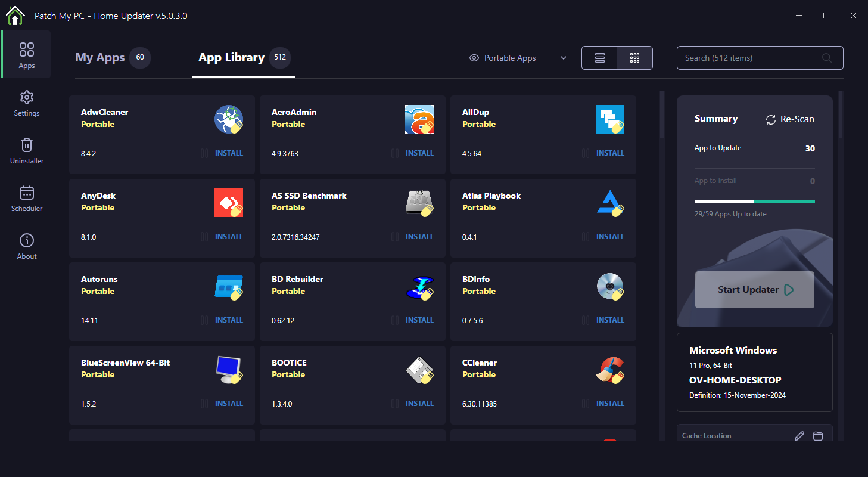Viewport: 868px width, 477px height.
Task: Click the app library vertical scrollbar
Action: coord(662,114)
